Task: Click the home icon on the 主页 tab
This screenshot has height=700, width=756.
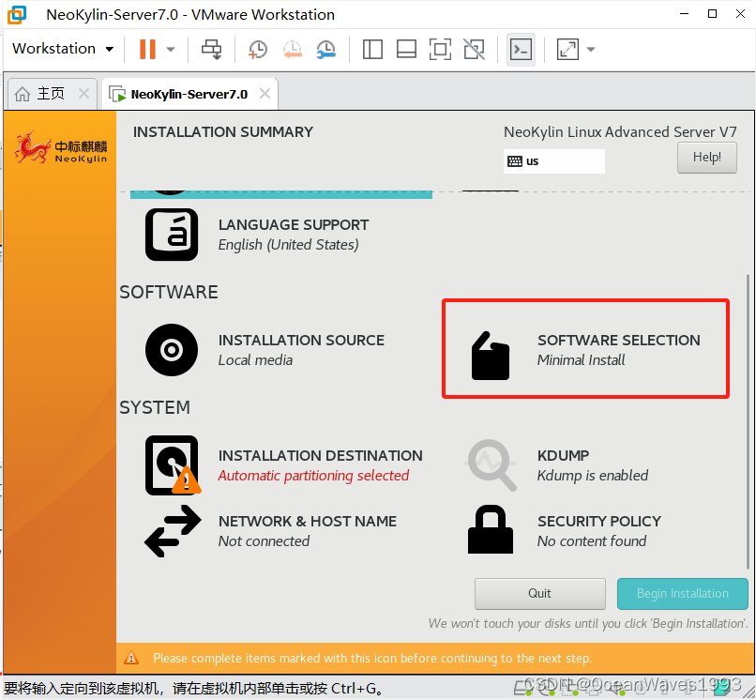Action: [x=23, y=94]
